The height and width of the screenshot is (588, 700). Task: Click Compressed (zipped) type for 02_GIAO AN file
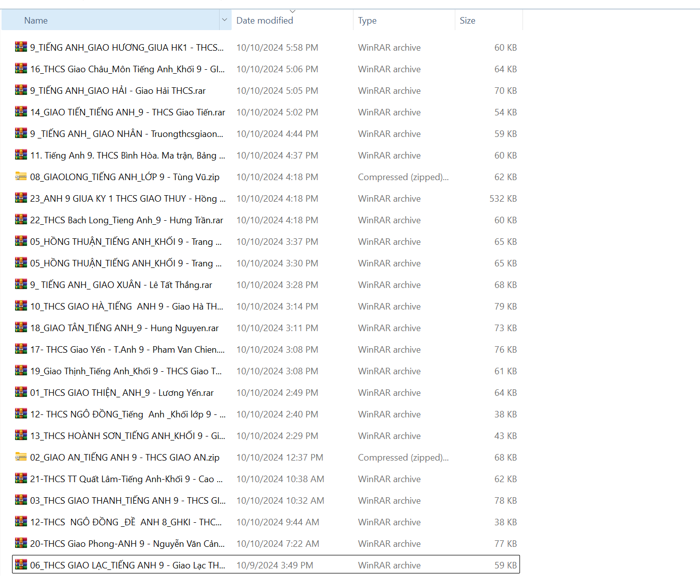[403, 458]
